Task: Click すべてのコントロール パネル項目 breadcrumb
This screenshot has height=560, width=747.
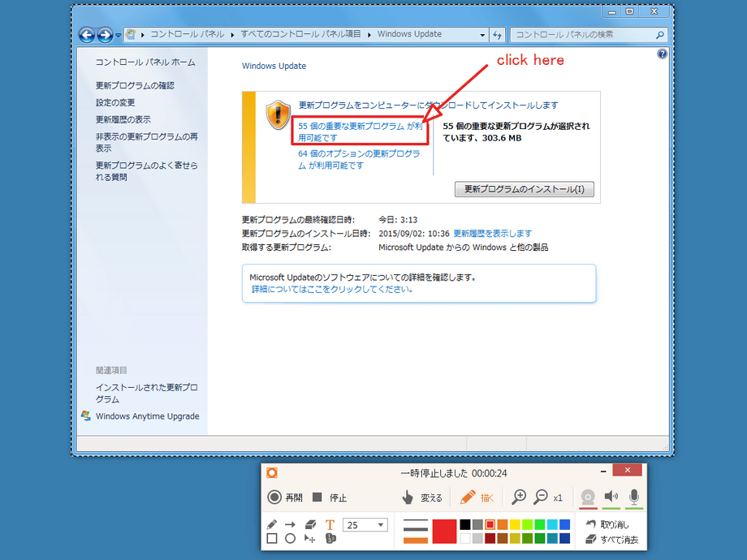Action: click(x=300, y=34)
